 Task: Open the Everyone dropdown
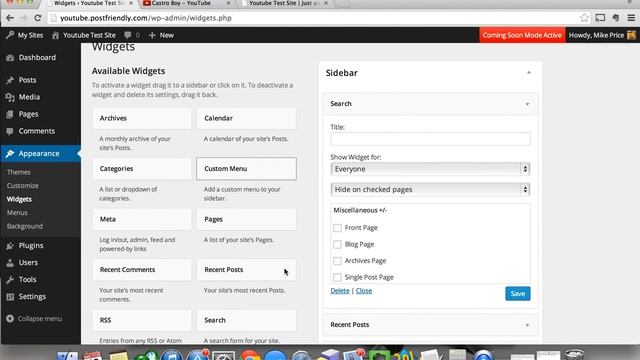[x=430, y=169]
